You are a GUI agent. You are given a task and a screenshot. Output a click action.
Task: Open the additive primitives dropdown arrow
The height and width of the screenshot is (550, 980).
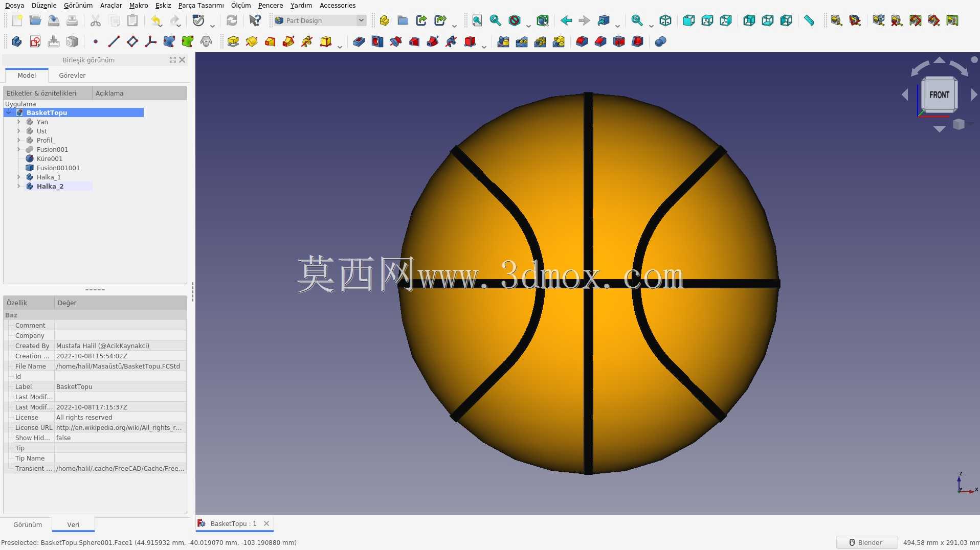[340, 46]
